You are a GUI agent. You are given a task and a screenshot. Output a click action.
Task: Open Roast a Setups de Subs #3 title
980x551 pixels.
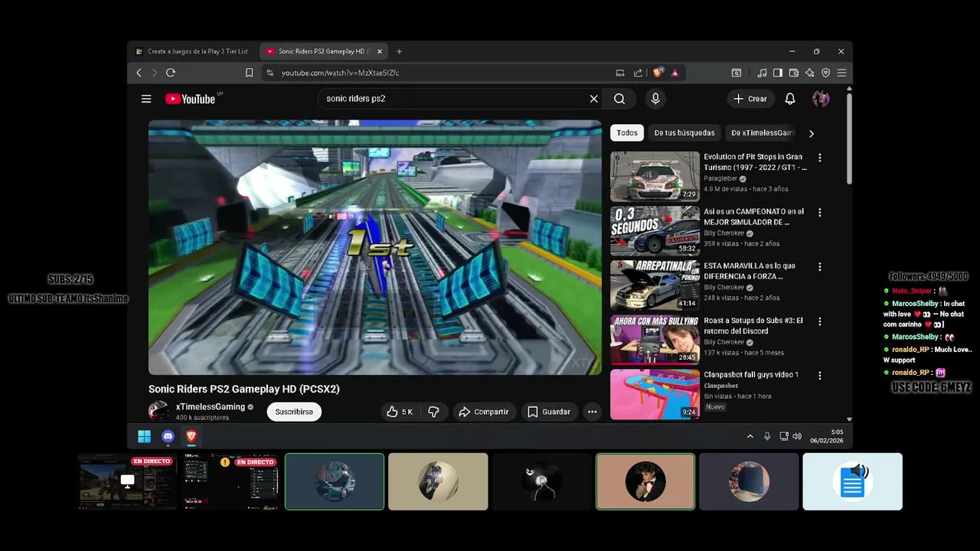coord(753,326)
